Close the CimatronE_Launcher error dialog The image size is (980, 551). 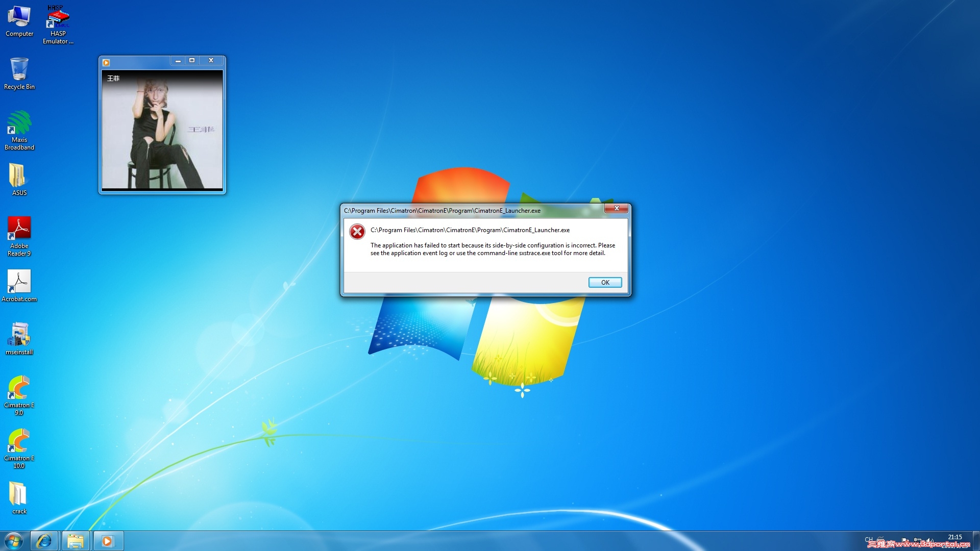[x=616, y=208]
